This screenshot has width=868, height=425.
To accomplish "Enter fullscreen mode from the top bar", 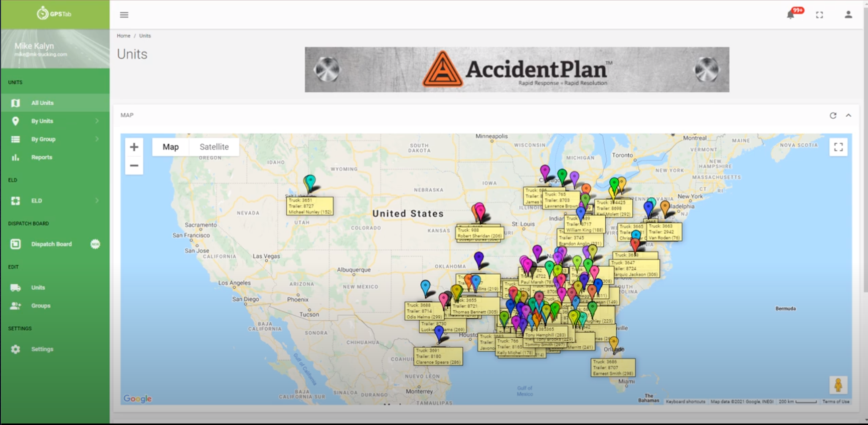I will (x=819, y=15).
